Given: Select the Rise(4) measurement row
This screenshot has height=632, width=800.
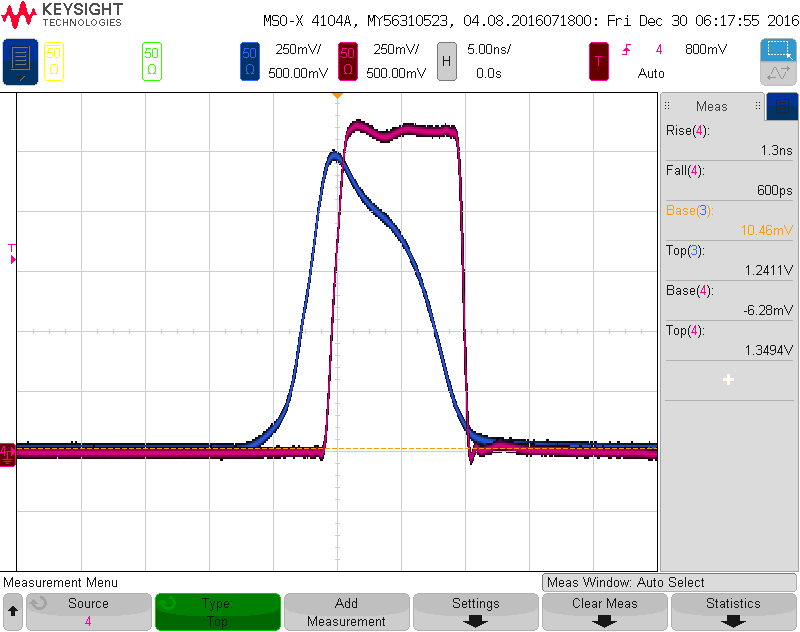Looking at the screenshot, I should [x=729, y=140].
